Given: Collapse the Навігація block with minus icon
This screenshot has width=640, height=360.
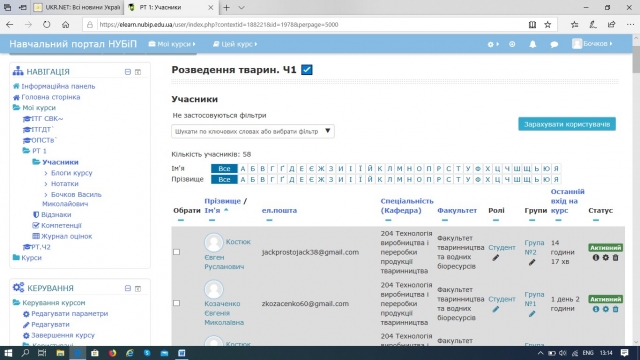Looking at the screenshot, I should tap(128, 72).
